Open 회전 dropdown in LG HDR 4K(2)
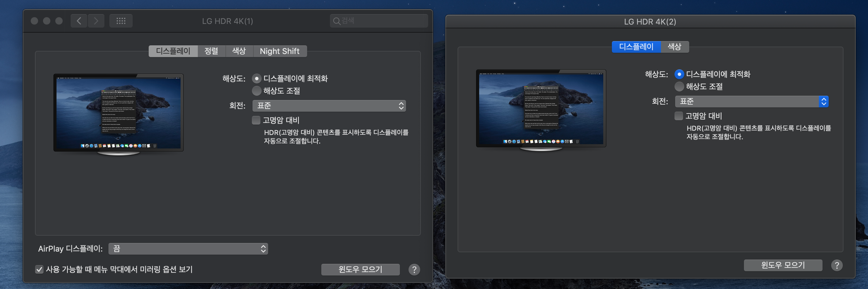The width and height of the screenshot is (868, 289). tap(752, 101)
